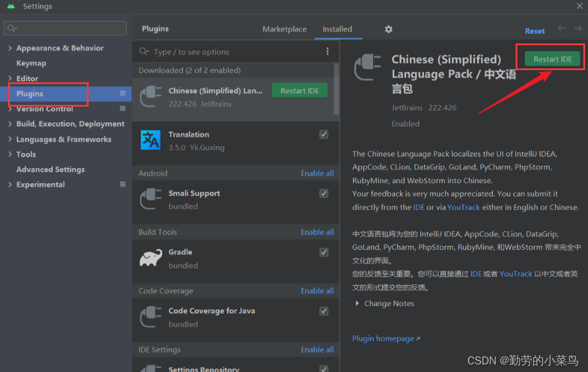588x372 pixels.
Task: Click the Android Studio logo in title bar
Action: (x=11, y=6)
